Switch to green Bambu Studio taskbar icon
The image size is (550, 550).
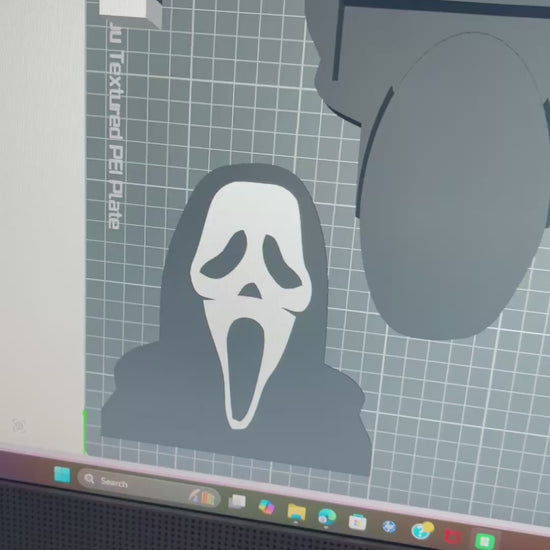coord(484,541)
